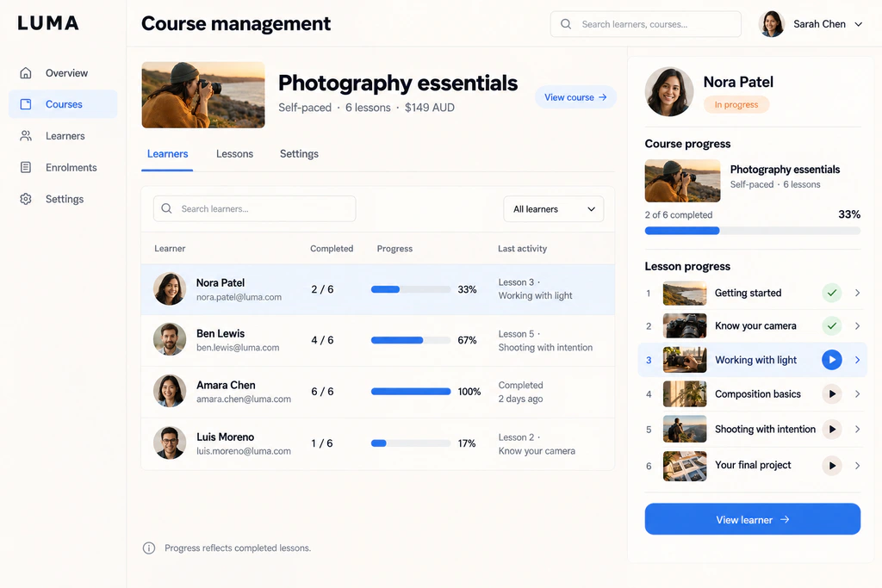This screenshot has width=882, height=588.
Task: Click the magnifier icon in Search learners field
Action: [x=166, y=208]
